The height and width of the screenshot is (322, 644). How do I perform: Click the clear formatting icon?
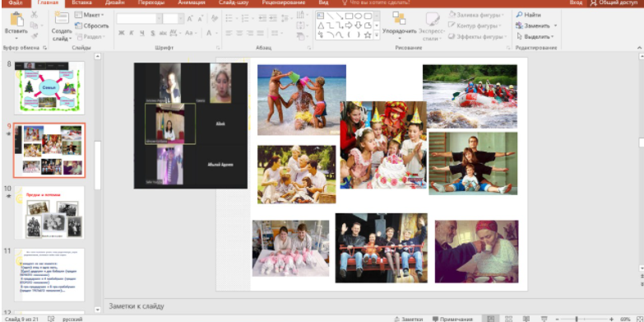pyautogui.click(x=214, y=19)
